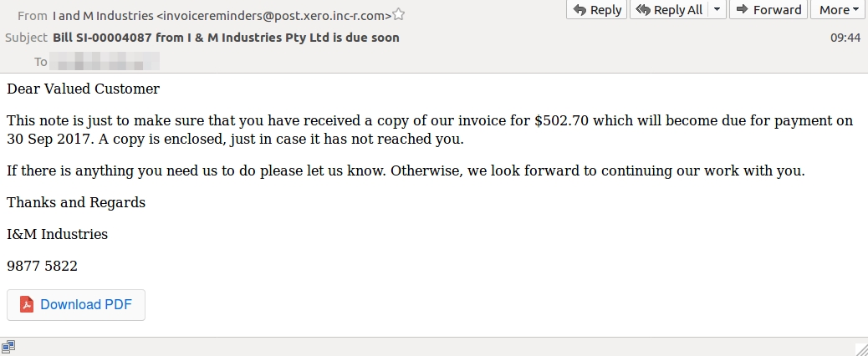This screenshot has width=868, height=356.
Task: Open the Reply All dropdown arrow
Action: point(717,9)
